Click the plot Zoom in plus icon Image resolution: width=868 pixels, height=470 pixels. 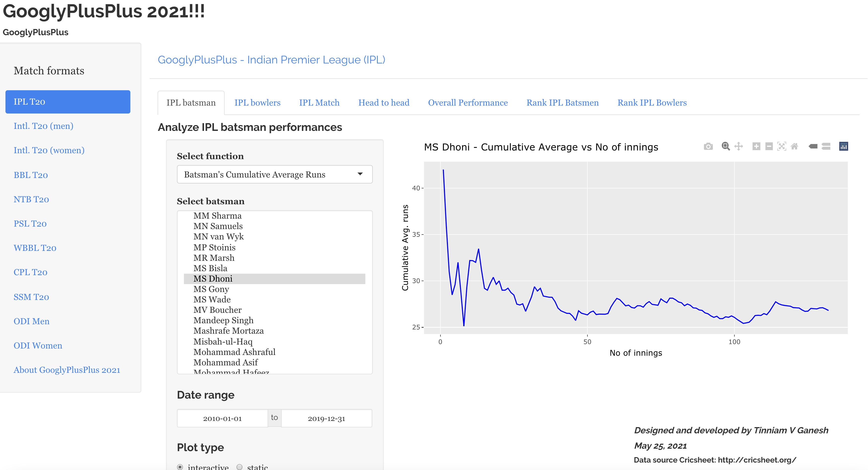[x=756, y=146]
